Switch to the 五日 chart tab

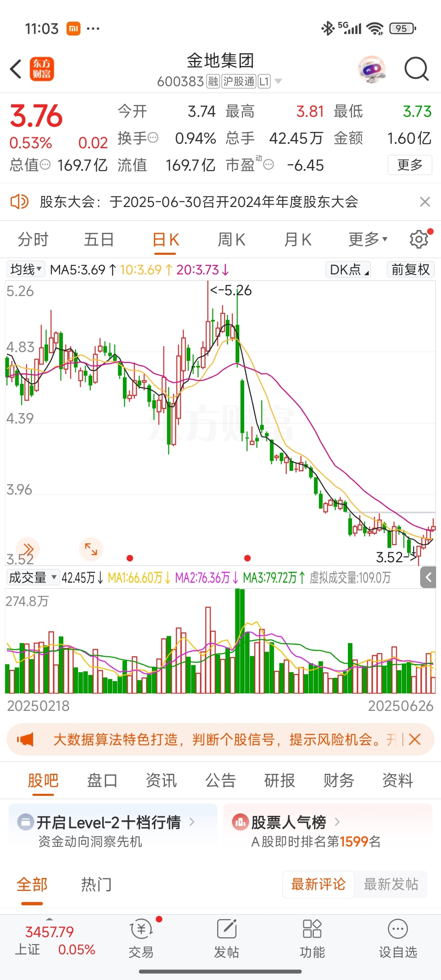pos(99,239)
